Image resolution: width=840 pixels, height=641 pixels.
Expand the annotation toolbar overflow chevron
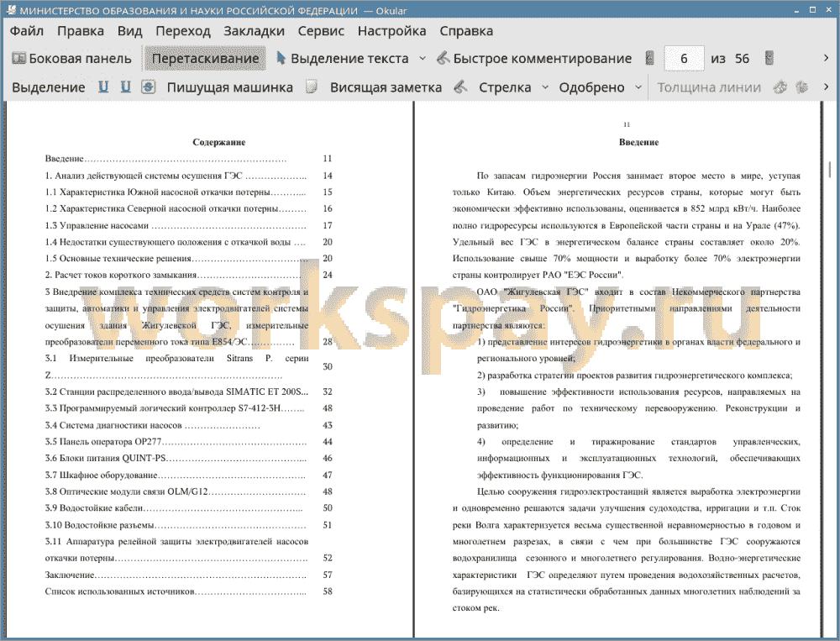tap(826, 87)
